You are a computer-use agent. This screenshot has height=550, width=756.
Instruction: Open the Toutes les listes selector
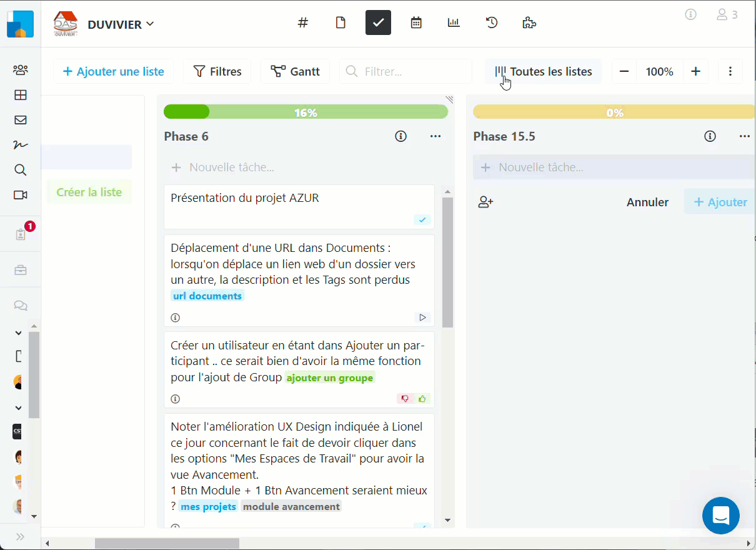point(544,71)
